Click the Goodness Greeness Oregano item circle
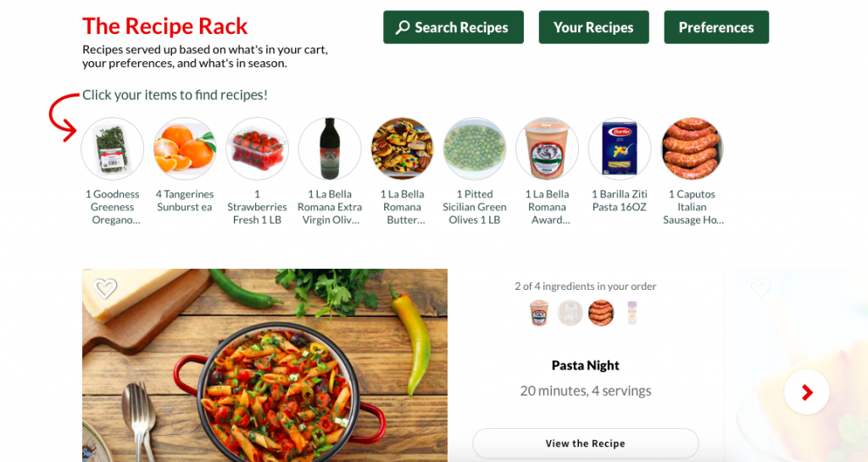868x462 pixels. pos(113,148)
